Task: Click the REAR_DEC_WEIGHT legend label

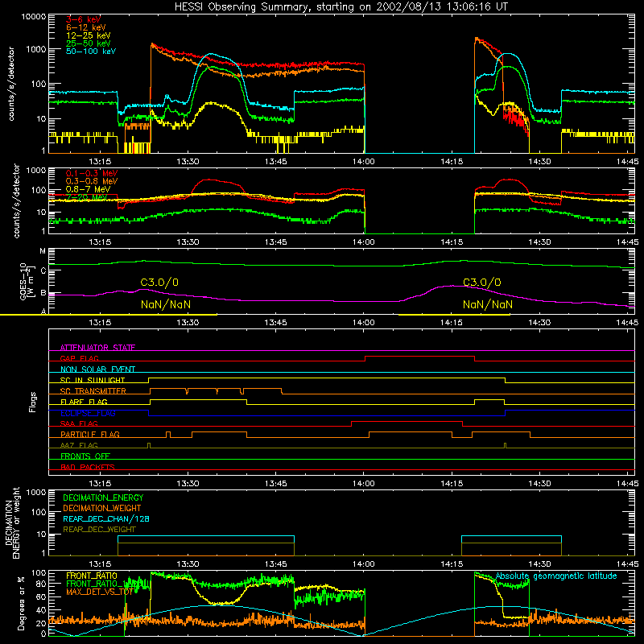Action: pyautogui.click(x=99, y=530)
